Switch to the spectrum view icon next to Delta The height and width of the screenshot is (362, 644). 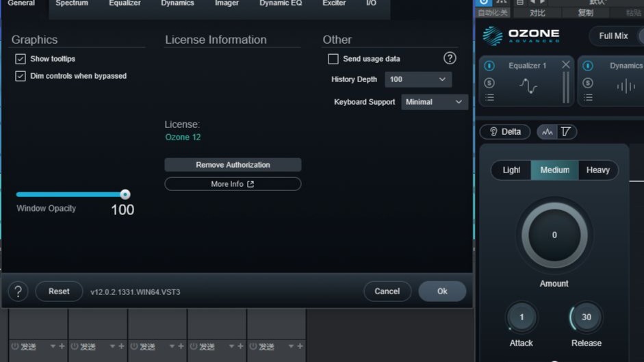(547, 132)
